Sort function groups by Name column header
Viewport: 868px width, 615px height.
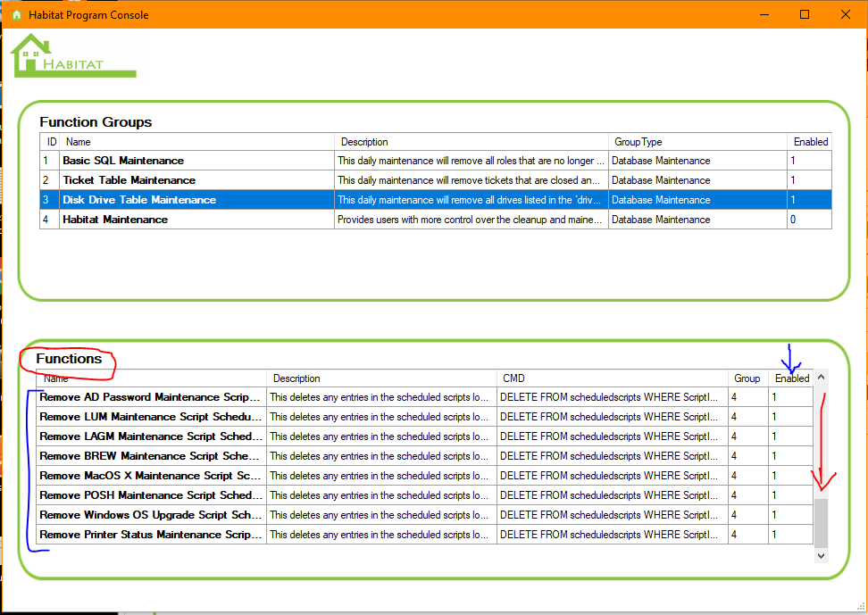196,142
